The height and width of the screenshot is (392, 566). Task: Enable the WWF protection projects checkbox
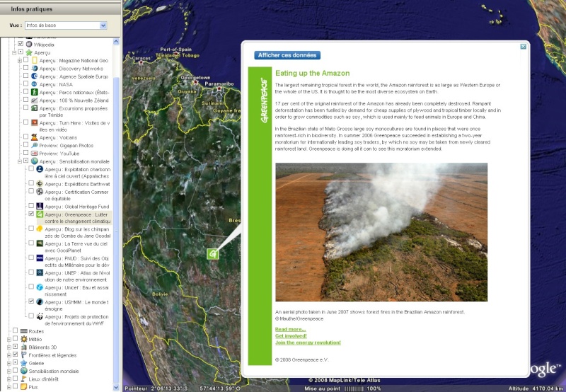coord(31,316)
